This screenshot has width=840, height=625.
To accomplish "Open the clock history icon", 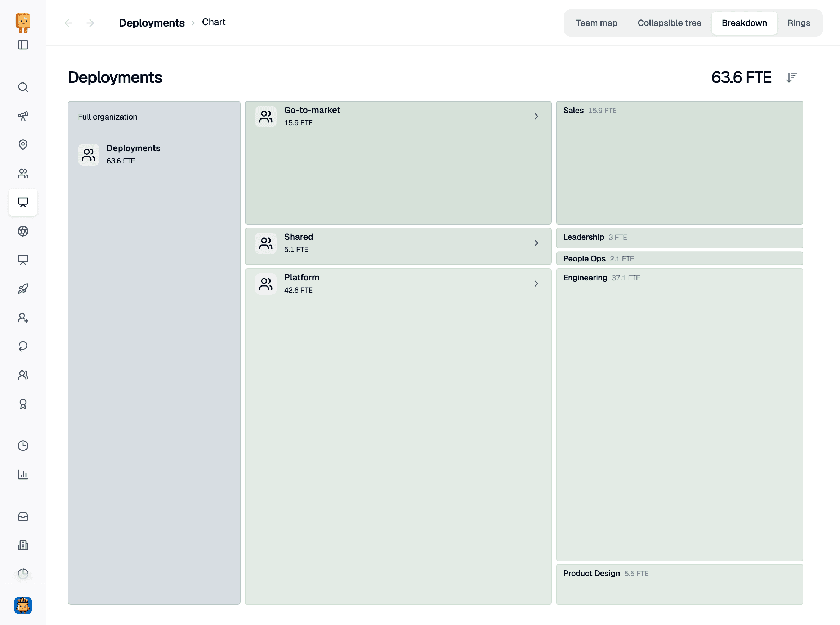I will 23,446.
